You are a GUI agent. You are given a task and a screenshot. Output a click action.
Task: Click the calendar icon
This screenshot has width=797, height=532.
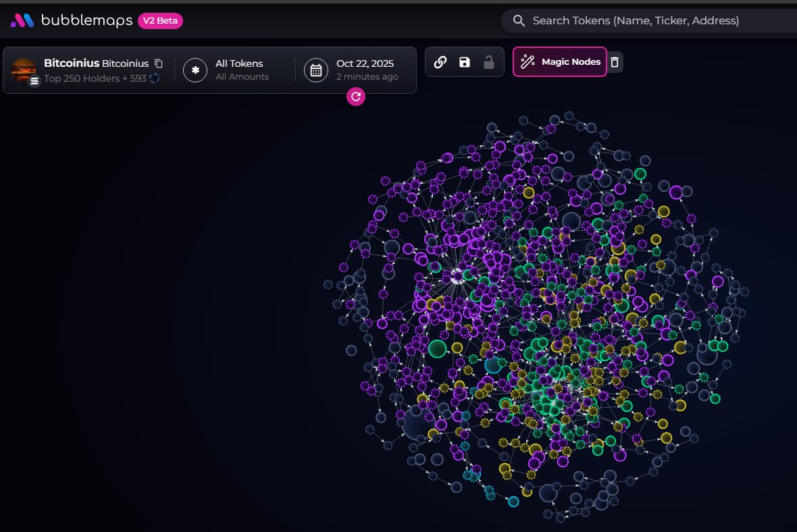click(315, 70)
